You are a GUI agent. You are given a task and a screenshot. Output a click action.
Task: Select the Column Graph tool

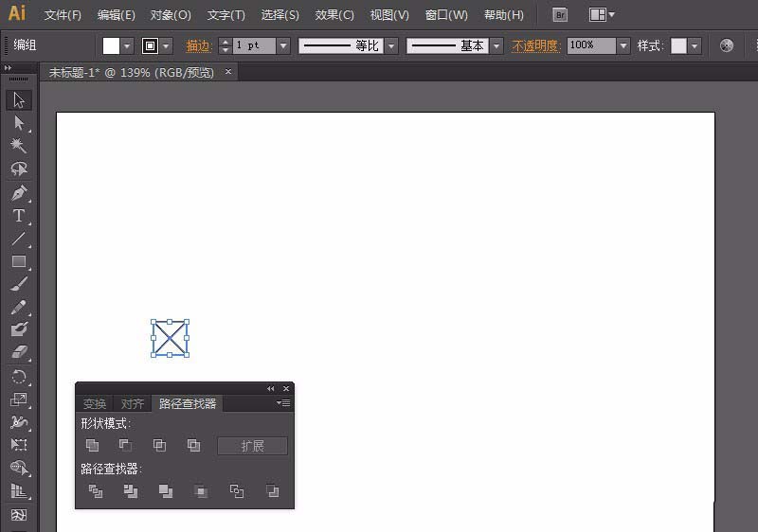pyautogui.click(x=19, y=490)
